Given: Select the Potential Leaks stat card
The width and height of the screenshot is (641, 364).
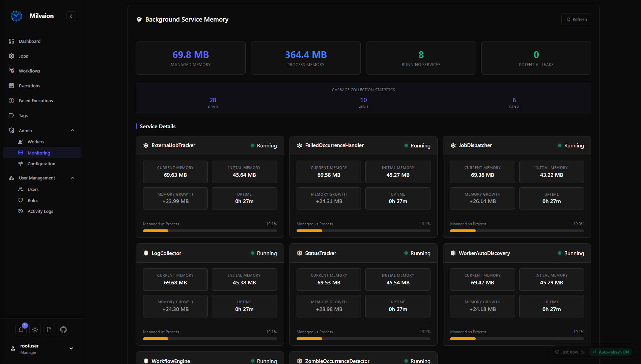Looking at the screenshot, I should click(x=536, y=58).
